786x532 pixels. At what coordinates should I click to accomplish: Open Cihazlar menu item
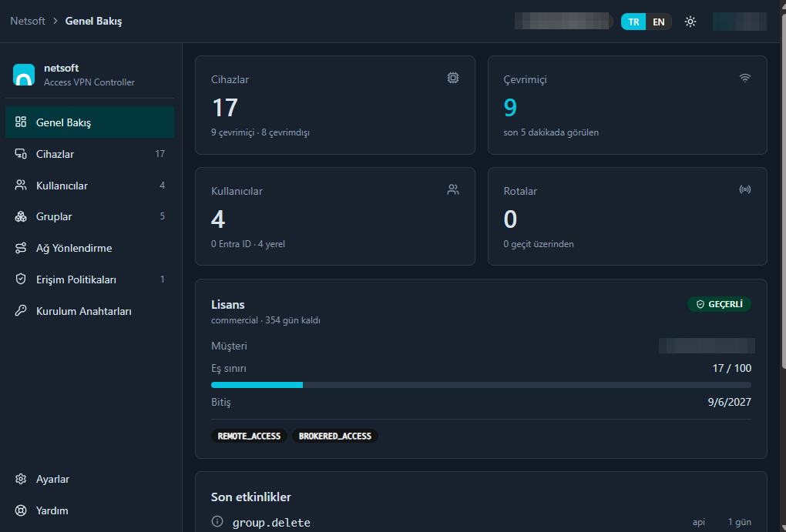pos(89,153)
